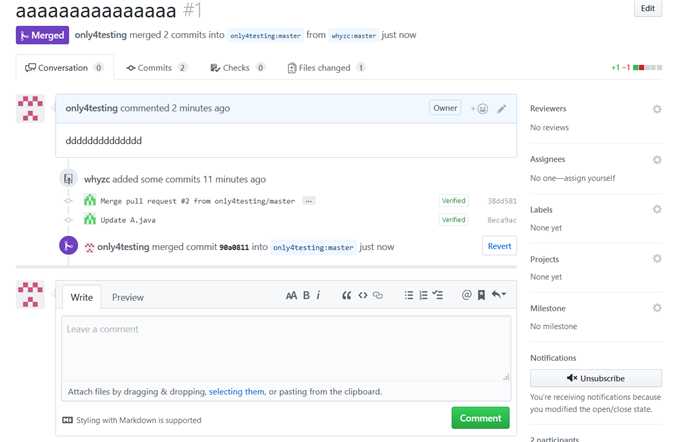
Task: Add a reaction with the smiley icon
Action: [x=480, y=109]
